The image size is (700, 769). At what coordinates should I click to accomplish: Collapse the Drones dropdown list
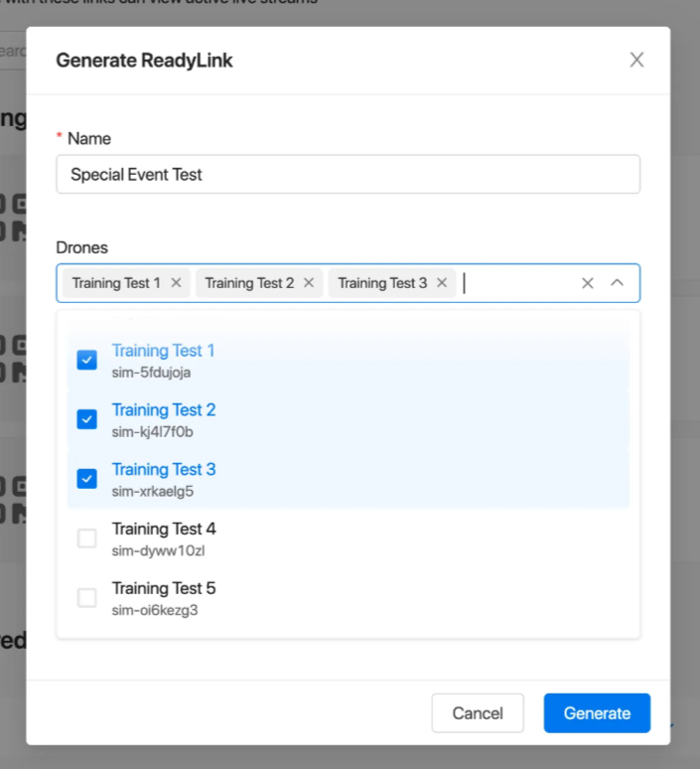tap(617, 283)
